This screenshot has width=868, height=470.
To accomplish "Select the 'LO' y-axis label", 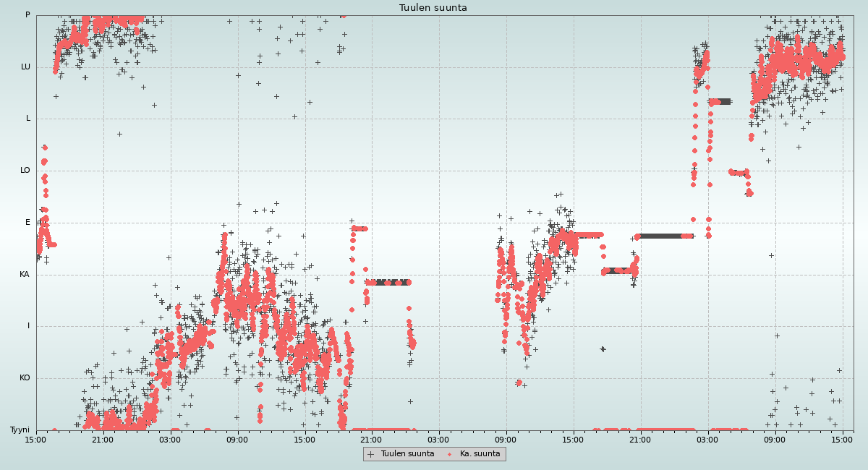I will 25,171.
